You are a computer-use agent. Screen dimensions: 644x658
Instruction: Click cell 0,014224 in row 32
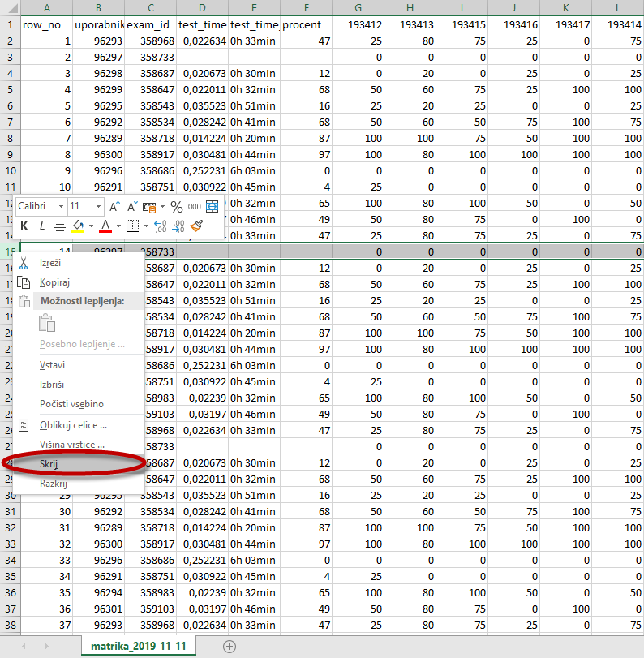coord(202,528)
